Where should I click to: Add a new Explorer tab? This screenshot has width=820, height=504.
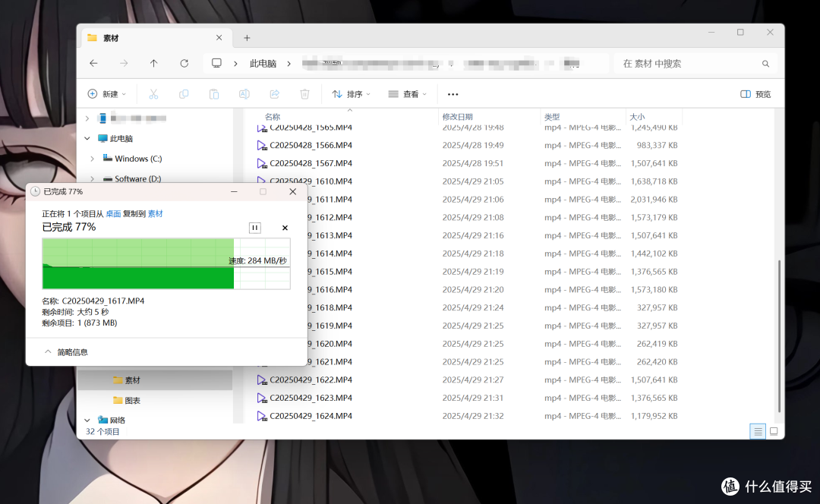pos(247,38)
